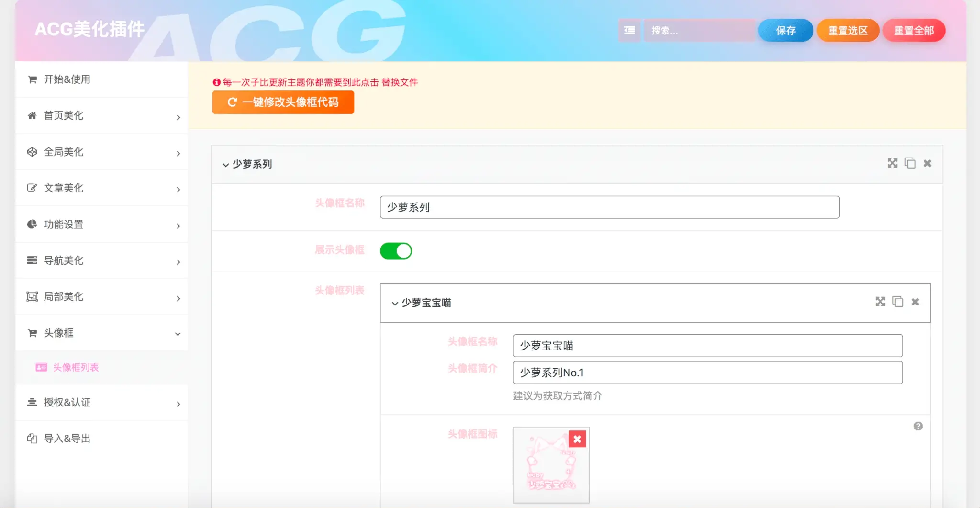Click the 全局美化 cube icon
Image resolution: width=980 pixels, height=508 pixels.
point(32,152)
